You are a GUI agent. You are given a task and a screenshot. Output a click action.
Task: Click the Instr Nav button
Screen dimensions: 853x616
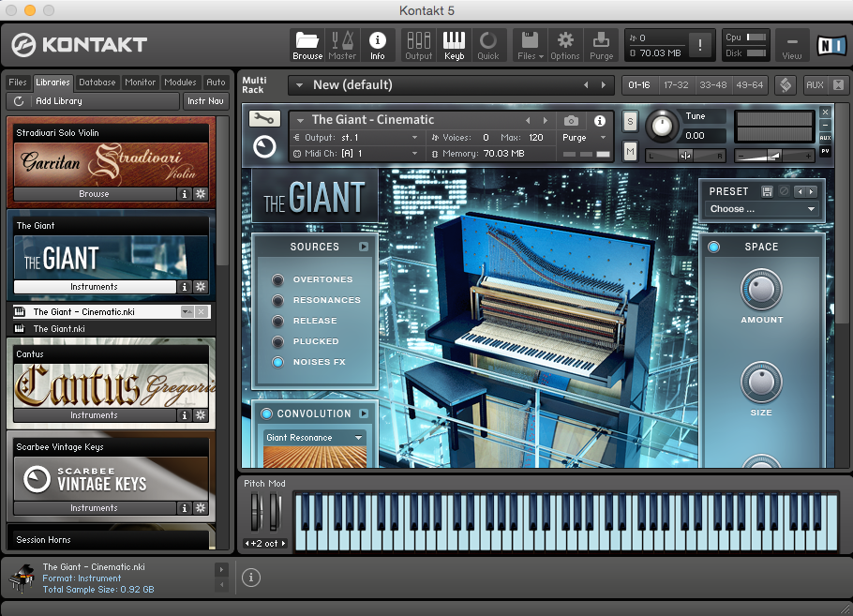click(205, 101)
